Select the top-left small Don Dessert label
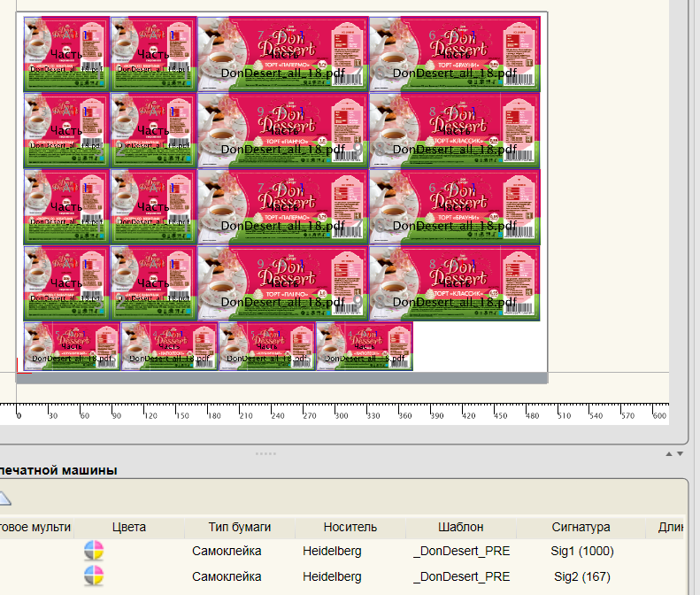The image size is (700, 595). [66, 54]
